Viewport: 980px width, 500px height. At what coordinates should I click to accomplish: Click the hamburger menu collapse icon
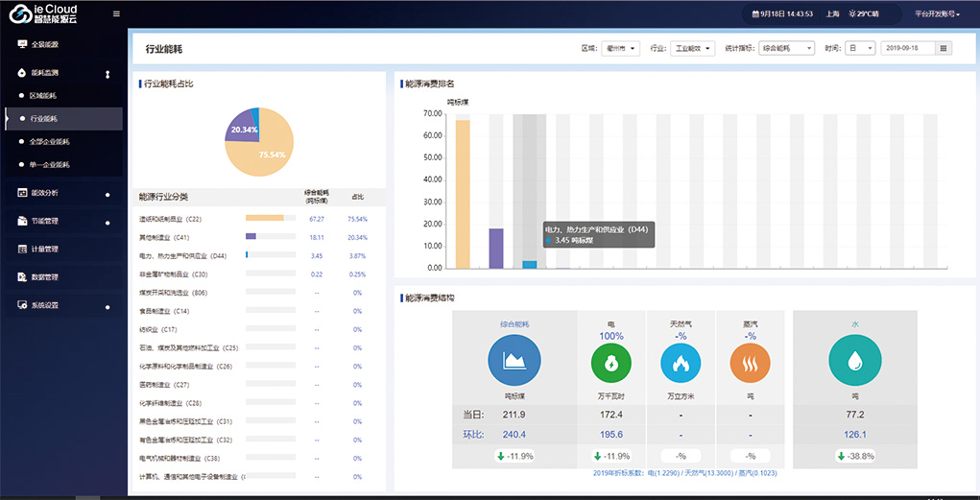(116, 13)
